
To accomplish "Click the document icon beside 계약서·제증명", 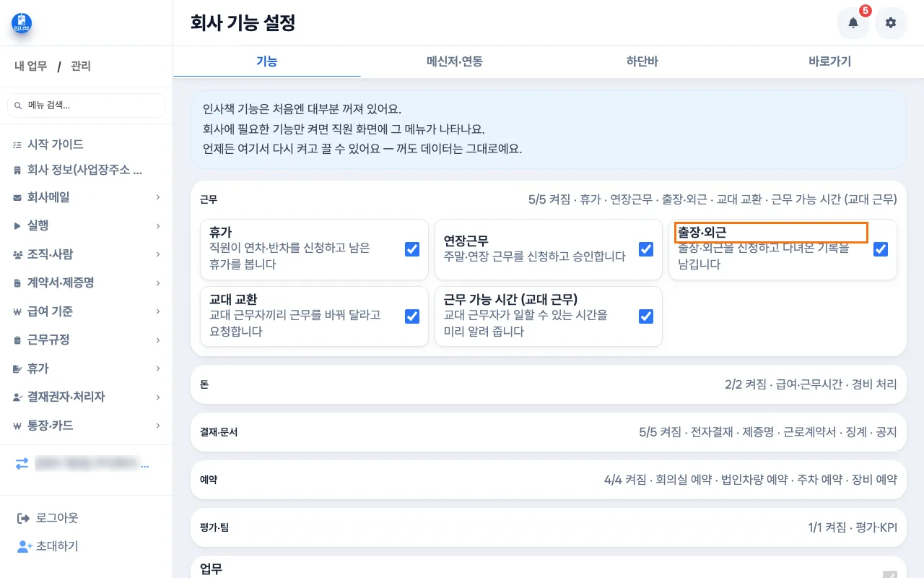I will 17,282.
